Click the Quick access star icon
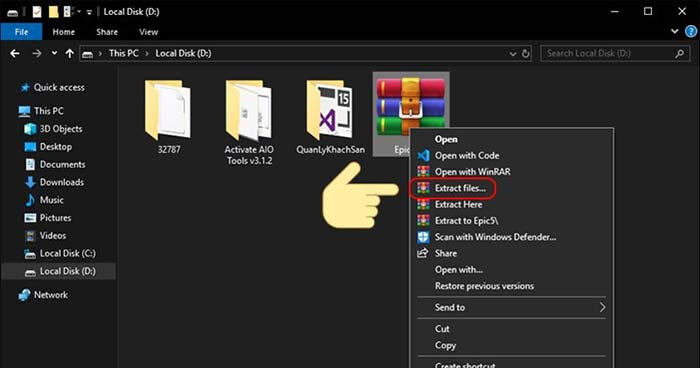 [x=25, y=88]
